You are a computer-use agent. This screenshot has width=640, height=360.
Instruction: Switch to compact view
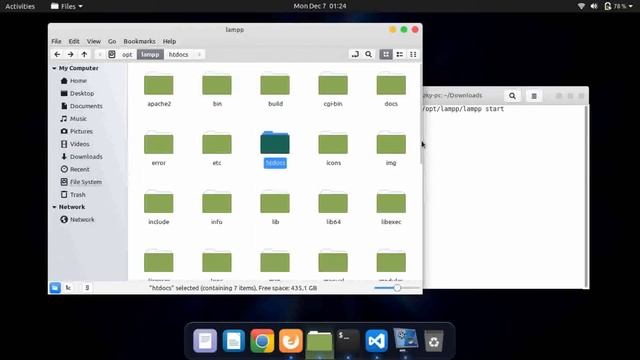coord(413,54)
